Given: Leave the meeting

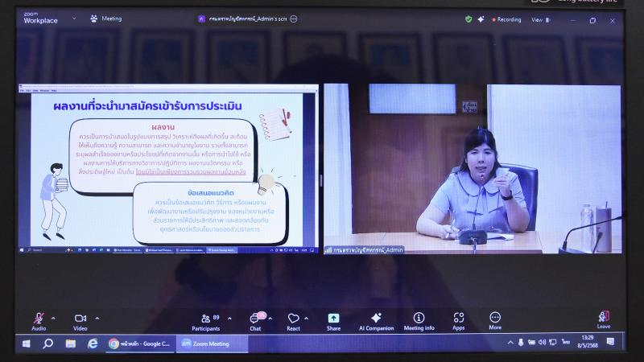Looking at the screenshot, I should coord(603,320).
